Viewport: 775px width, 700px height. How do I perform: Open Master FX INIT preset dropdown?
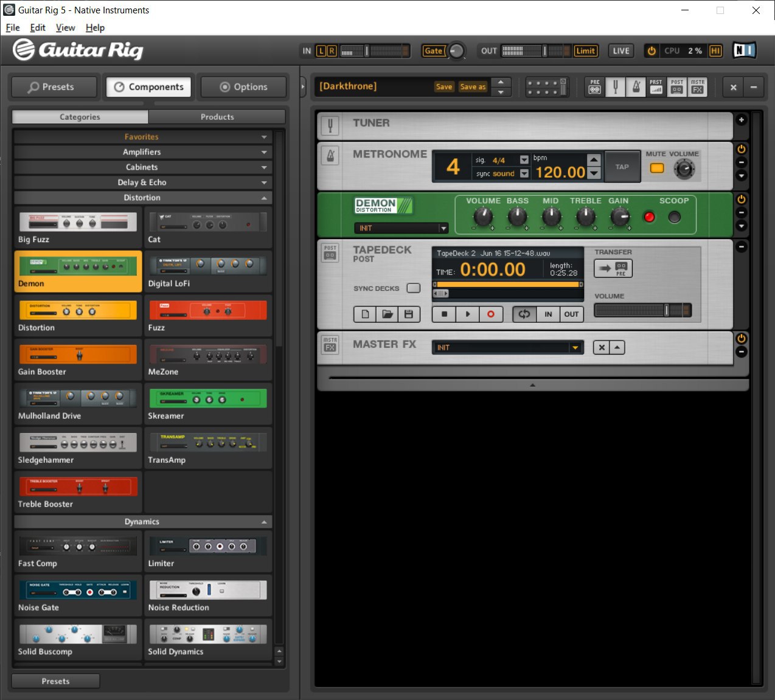pos(507,347)
